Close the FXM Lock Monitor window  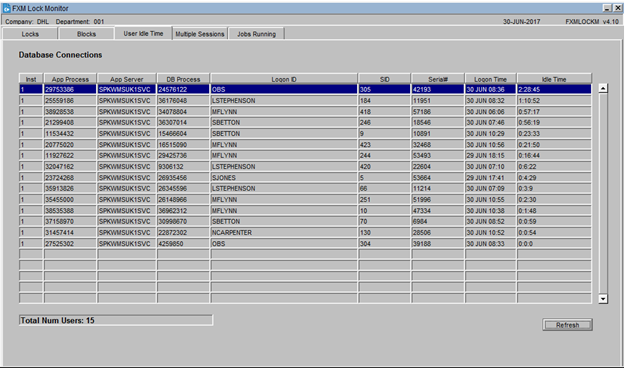pos(617,8)
